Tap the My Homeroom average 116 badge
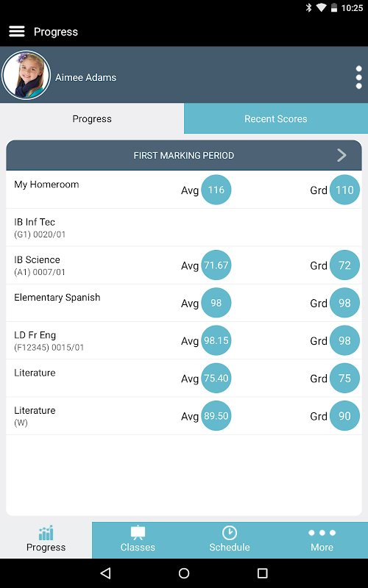This screenshot has height=588, width=368. (216, 190)
